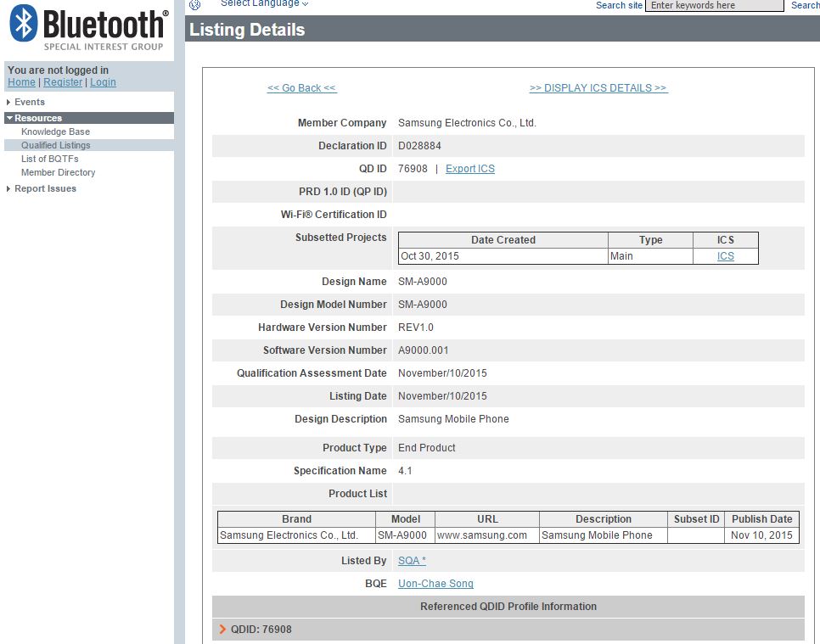
Task: Click the Go Back link
Action: coord(301,88)
